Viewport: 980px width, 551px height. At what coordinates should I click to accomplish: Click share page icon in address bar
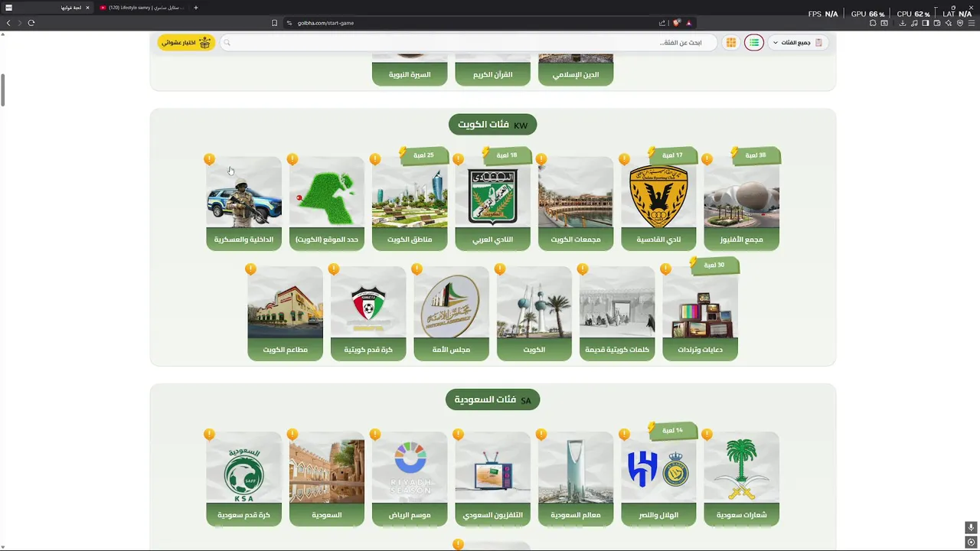[662, 23]
